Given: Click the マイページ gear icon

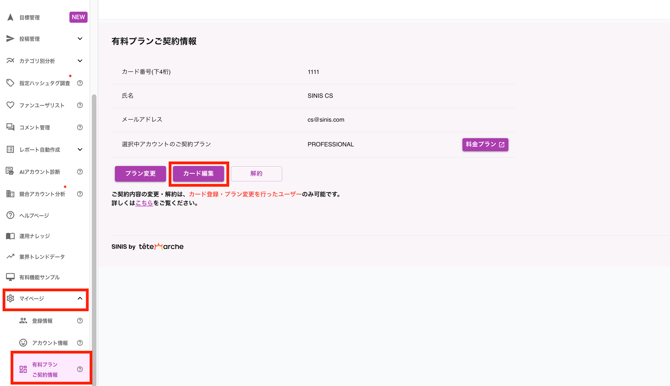Looking at the screenshot, I should pyautogui.click(x=10, y=298).
